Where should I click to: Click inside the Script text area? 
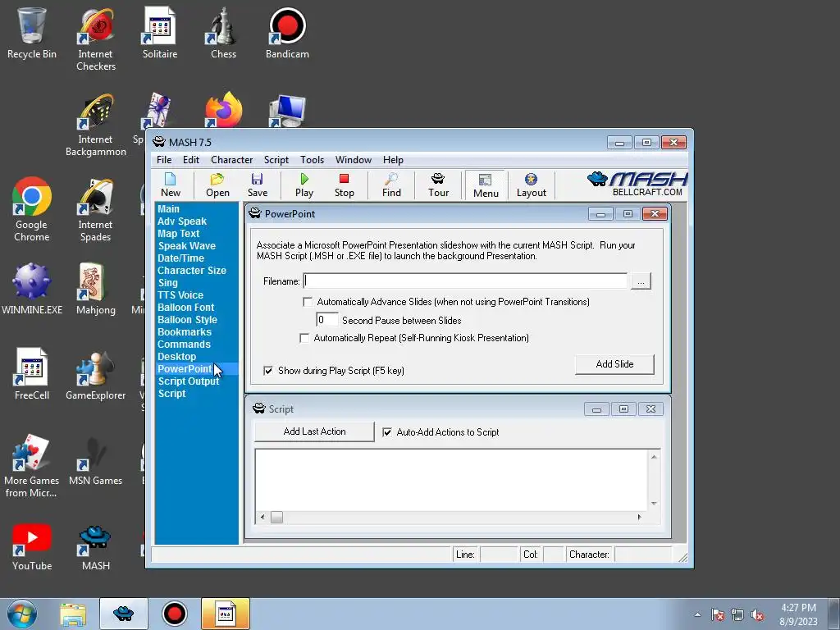(x=451, y=479)
